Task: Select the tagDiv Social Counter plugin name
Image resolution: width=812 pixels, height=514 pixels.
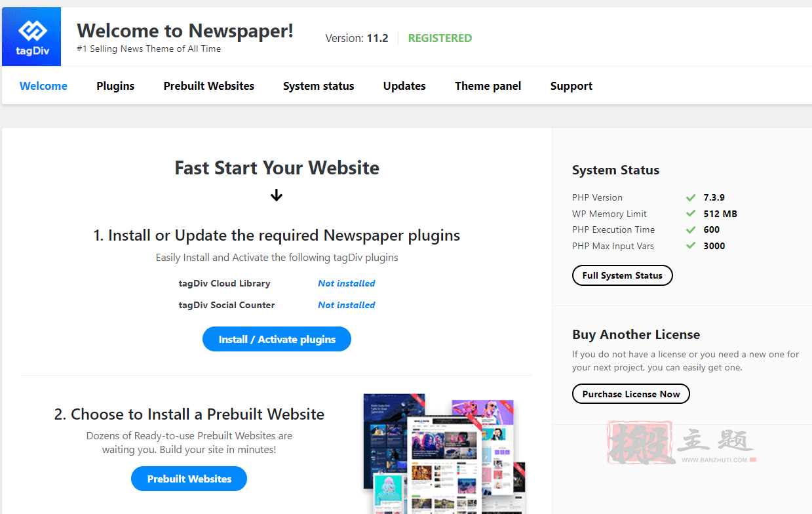Action: 227,305
